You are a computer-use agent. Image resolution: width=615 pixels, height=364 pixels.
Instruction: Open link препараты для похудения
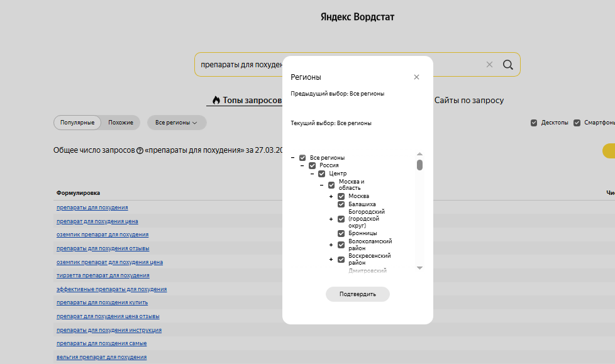click(92, 207)
